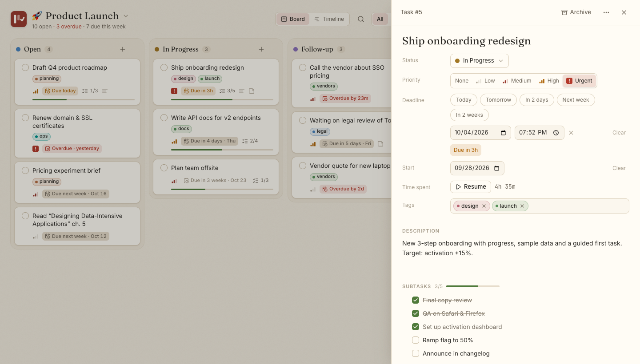Open the In Progress status dropdown
The image size is (640, 364).
[479, 61]
